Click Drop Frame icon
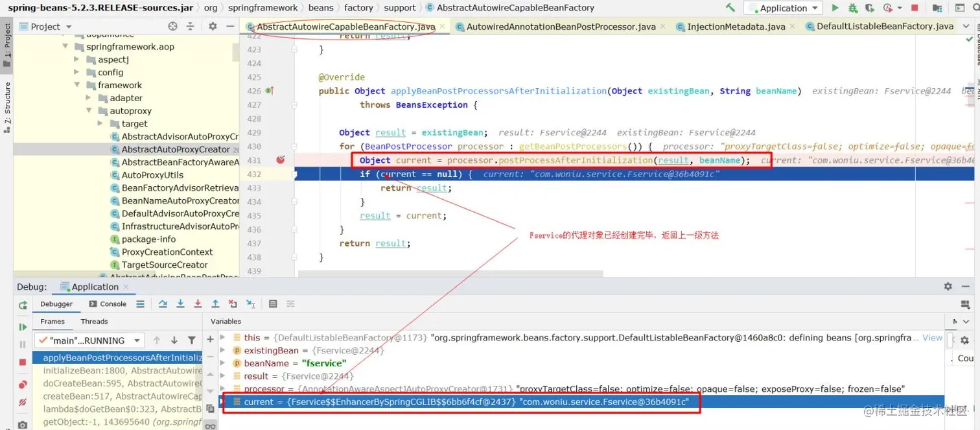980x430 pixels. tap(233, 304)
